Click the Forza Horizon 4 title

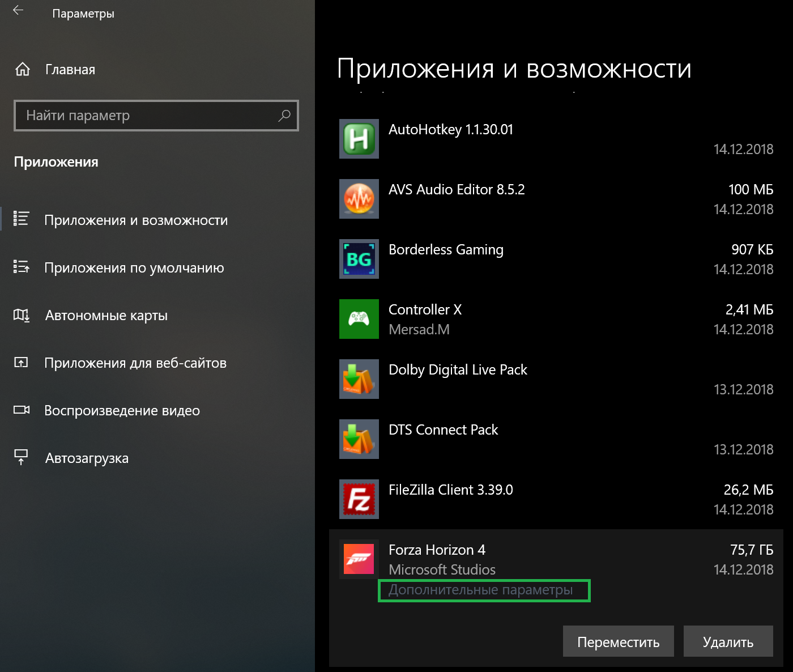click(437, 550)
